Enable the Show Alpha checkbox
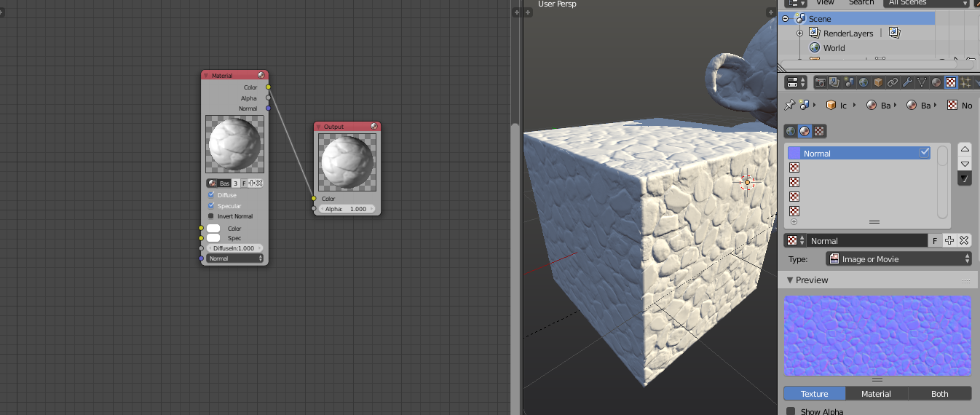The image size is (980, 415). [791, 411]
